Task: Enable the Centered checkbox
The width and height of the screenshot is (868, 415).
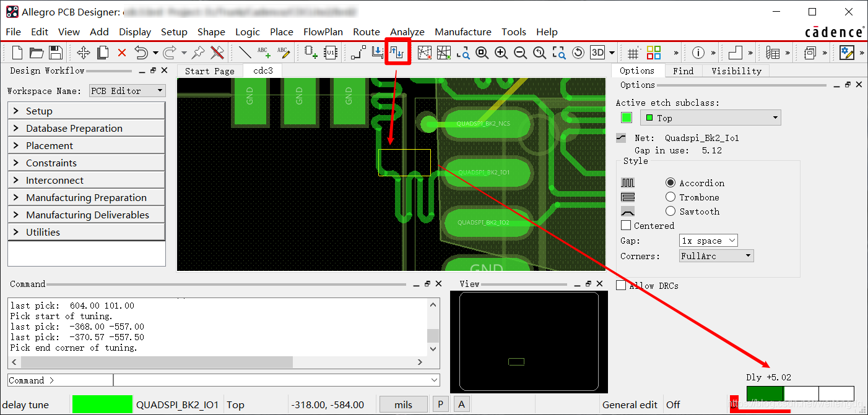Action: point(627,225)
